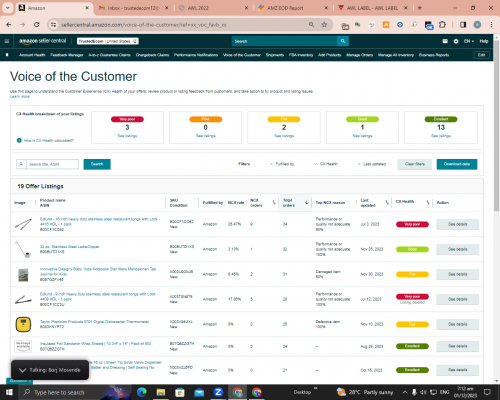Click the magnifier icon in the title/ASIN search box

tap(21, 164)
